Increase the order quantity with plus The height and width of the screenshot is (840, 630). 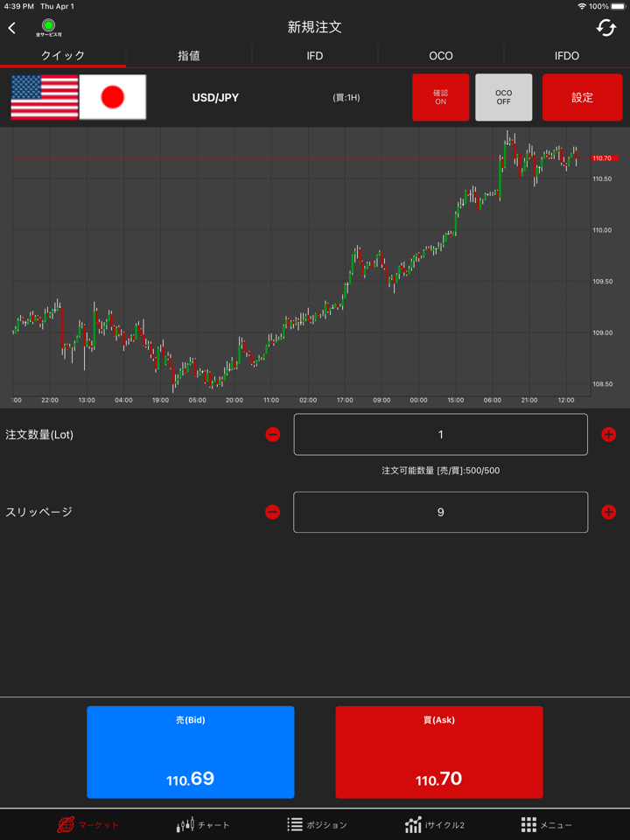[x=608, y=435]
